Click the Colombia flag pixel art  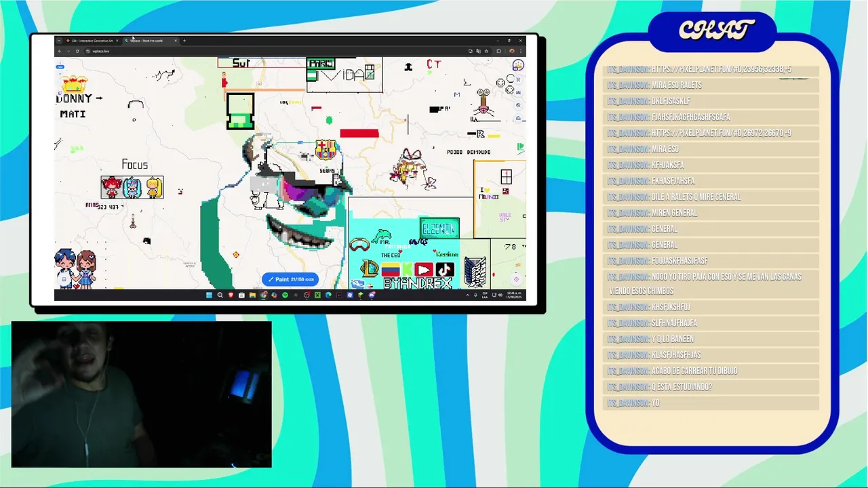pyautogui.click(x=391, y=269)
